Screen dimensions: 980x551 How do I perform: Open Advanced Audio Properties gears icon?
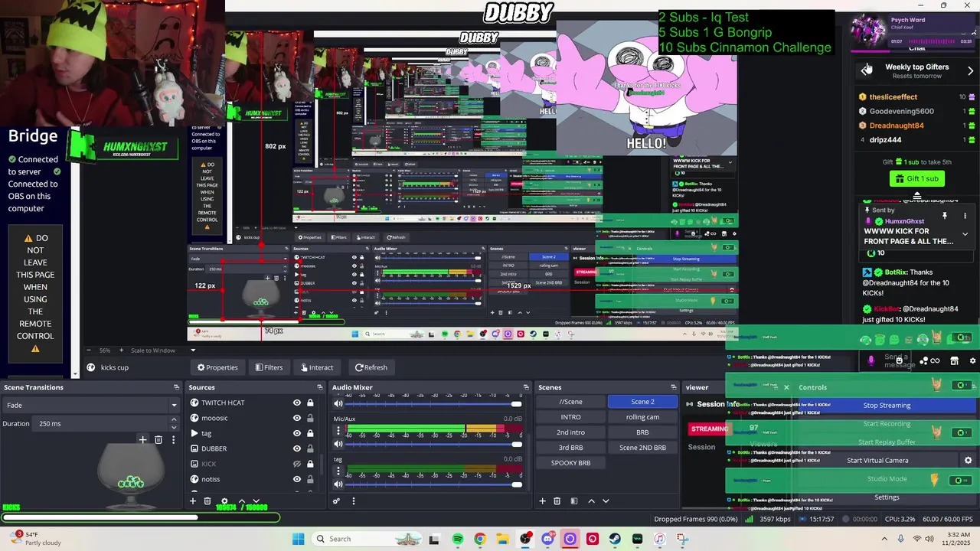336,501
